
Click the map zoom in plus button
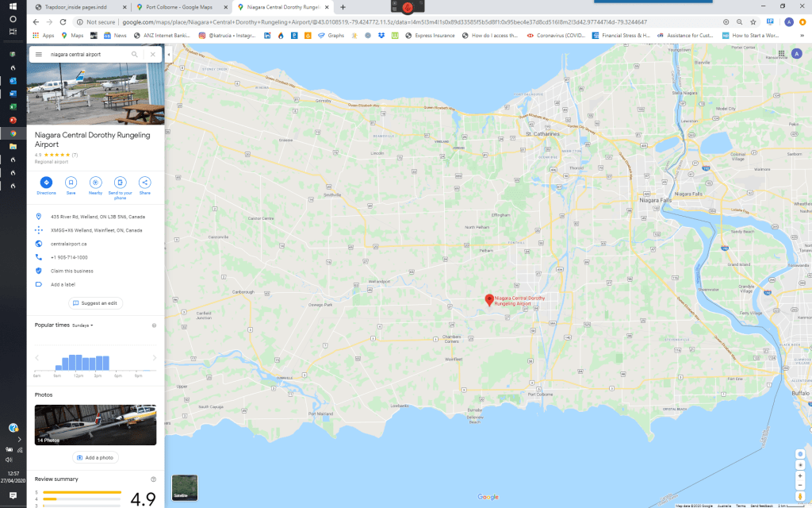[x=800, y=476]
